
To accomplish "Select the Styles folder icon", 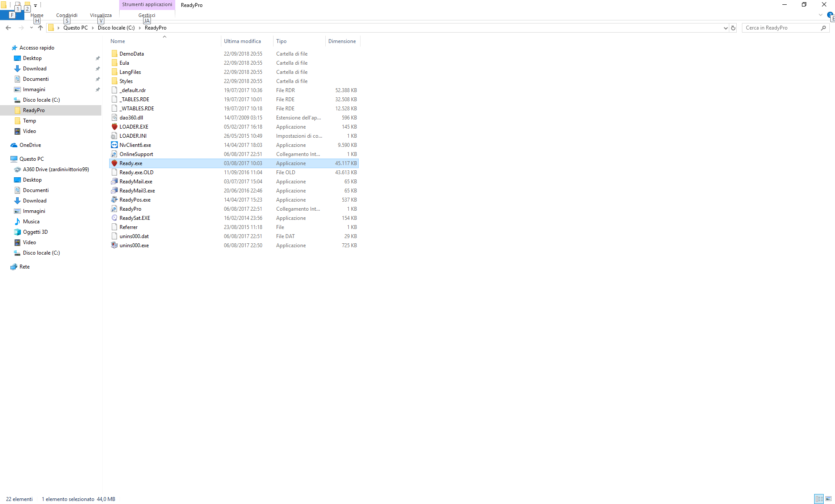I will click(114, 81).
